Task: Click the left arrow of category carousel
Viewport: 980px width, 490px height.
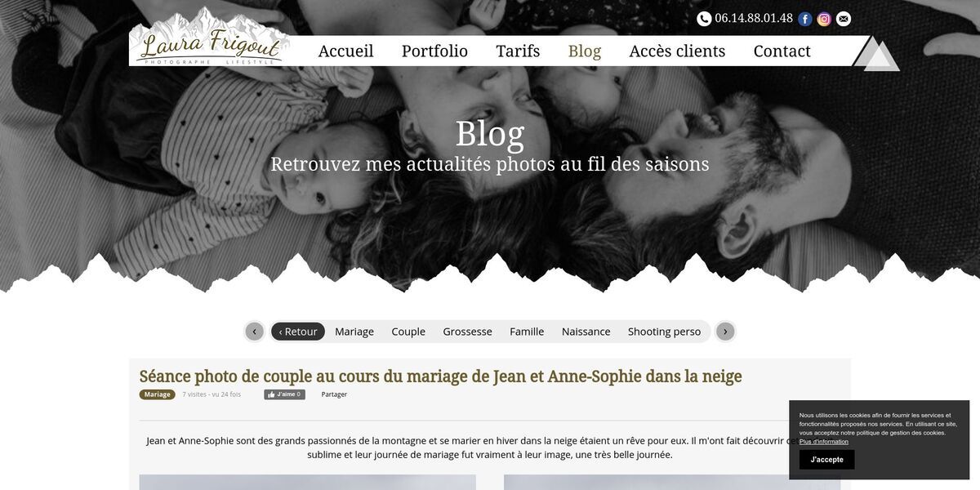Action: (255, 332)
